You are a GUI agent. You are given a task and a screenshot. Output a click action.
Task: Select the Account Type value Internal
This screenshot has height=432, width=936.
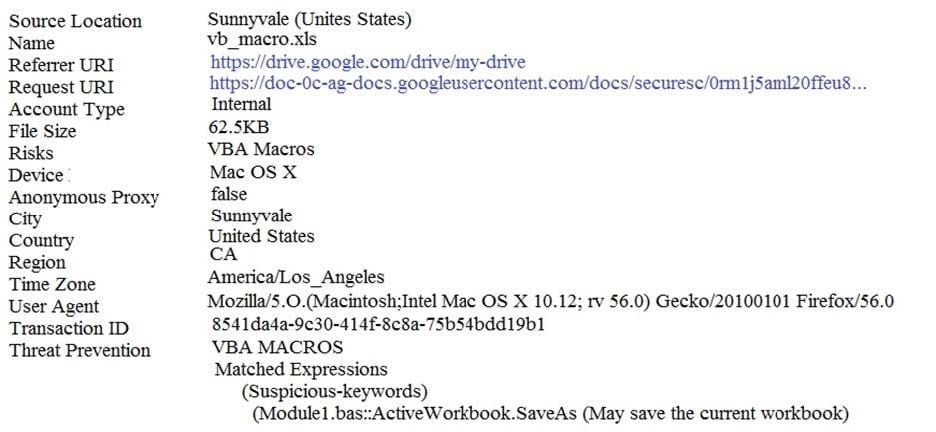pos(241,104)
